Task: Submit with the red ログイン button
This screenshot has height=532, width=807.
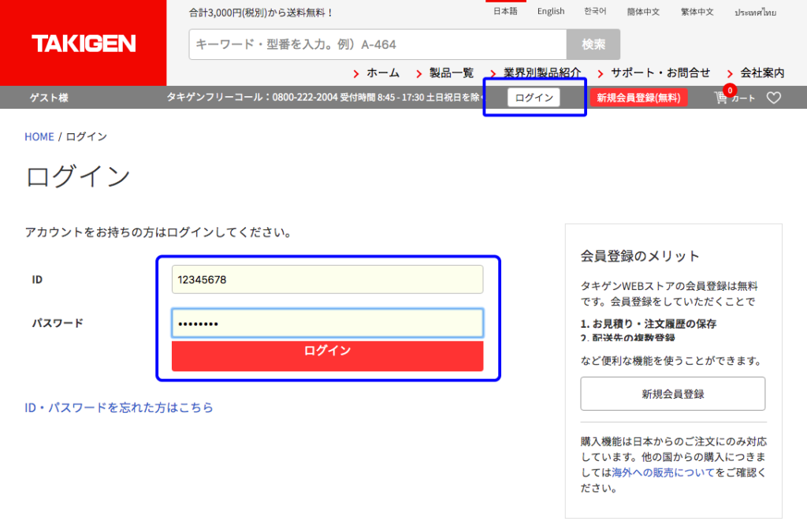Action: 327,355
